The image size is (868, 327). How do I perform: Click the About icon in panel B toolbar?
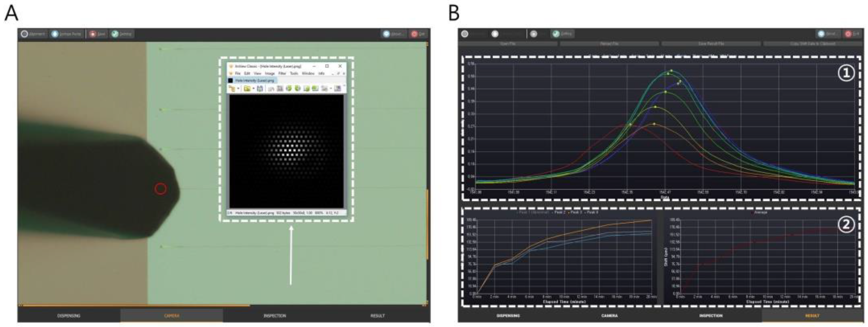(821, 34)
